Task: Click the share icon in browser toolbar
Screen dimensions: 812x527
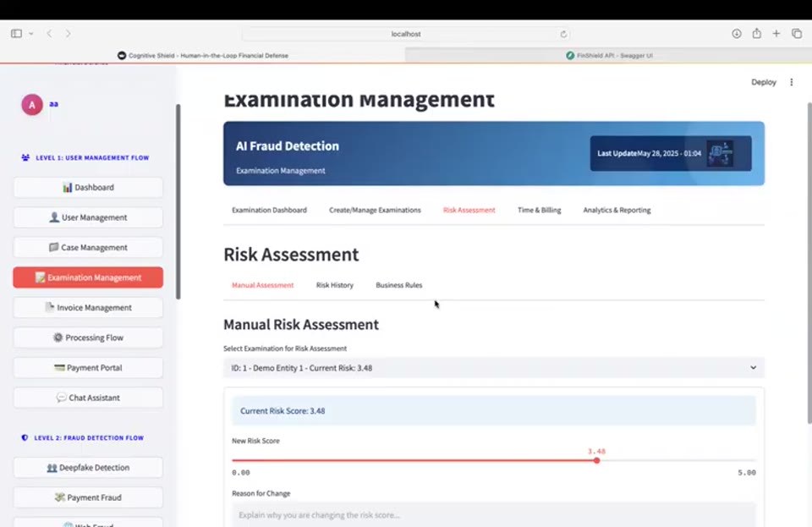Action: coord(756,34)
